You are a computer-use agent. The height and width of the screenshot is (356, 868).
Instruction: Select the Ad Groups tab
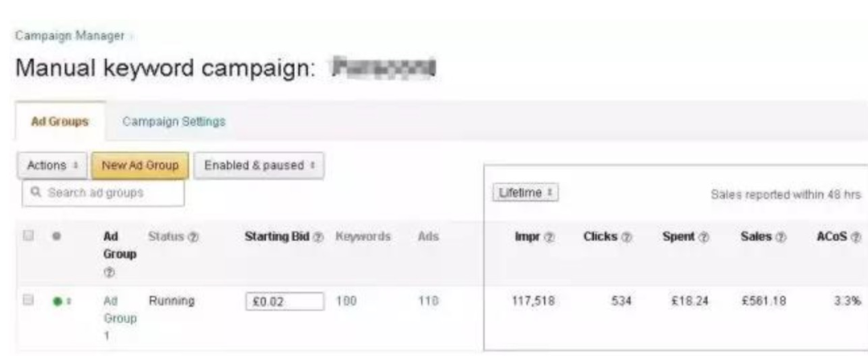[59, 121]
